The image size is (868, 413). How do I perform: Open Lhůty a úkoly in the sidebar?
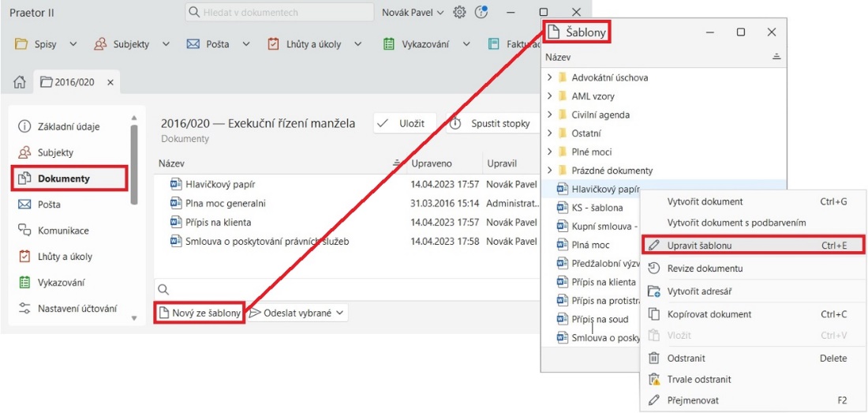click(x=64, y=257)
